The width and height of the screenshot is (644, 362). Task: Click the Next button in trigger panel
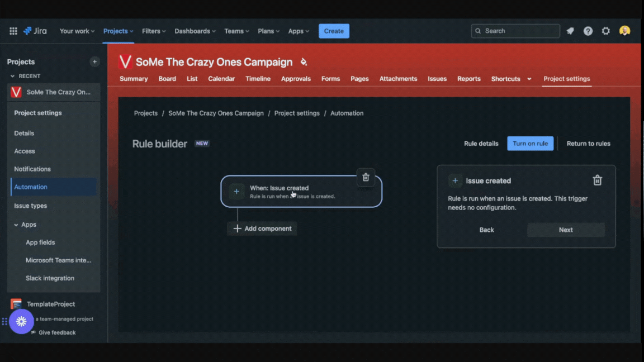pyautogui.click(x=566, y=230)
